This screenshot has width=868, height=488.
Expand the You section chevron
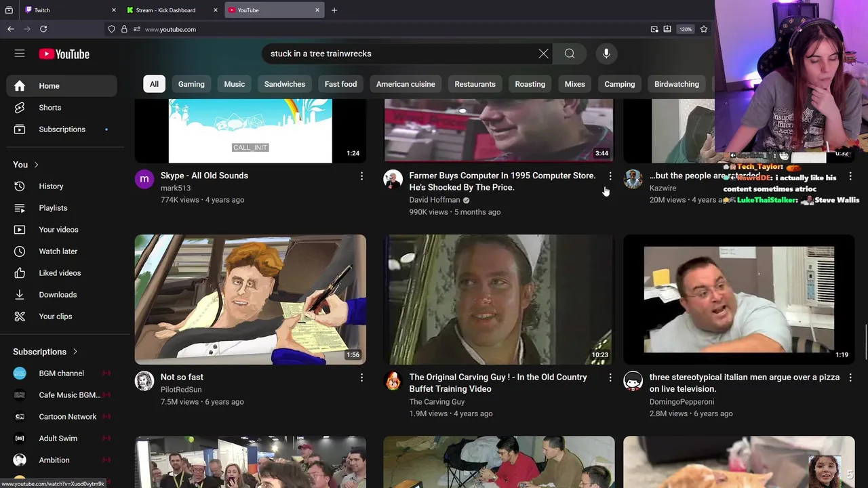click(36, 165)
